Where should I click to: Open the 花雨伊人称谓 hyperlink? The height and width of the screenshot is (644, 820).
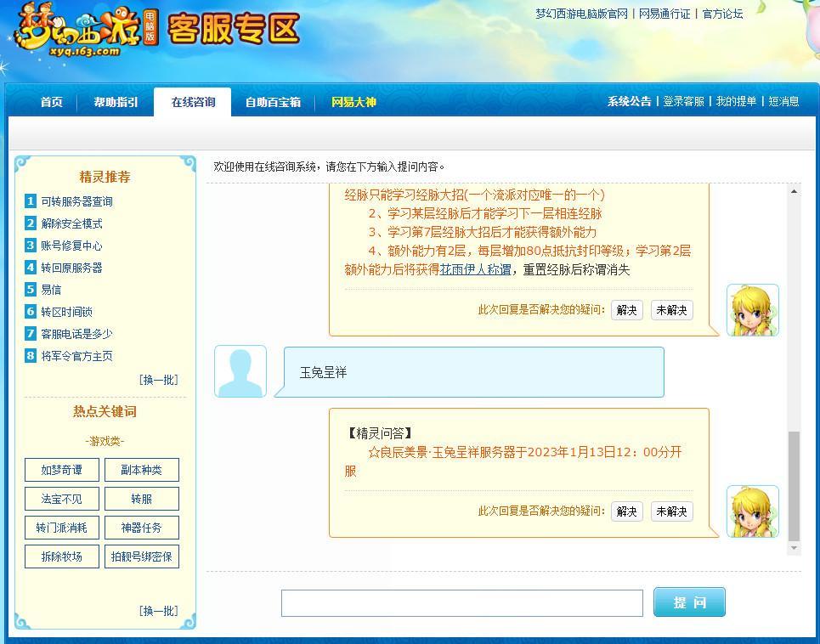click(475, 269)
